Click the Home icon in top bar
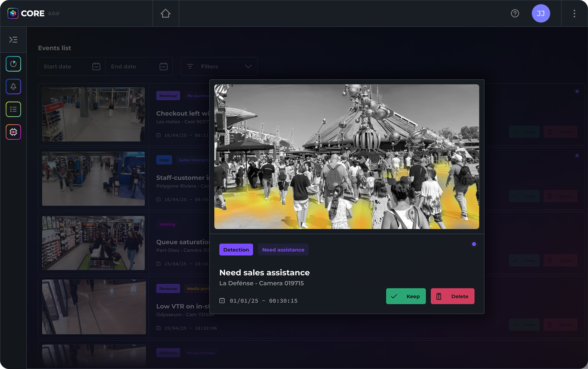 click(165, 13)
